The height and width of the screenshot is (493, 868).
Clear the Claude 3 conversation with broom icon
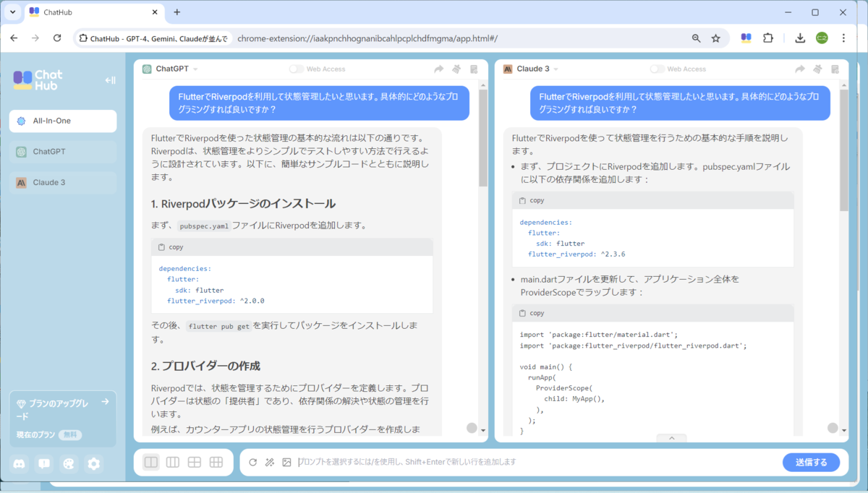pos(817,69)
